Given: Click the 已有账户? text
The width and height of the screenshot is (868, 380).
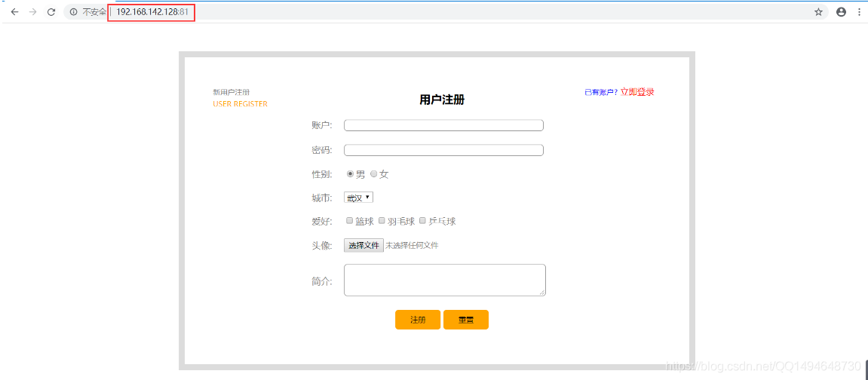Looking at the screenshot, I should point(601,93).
